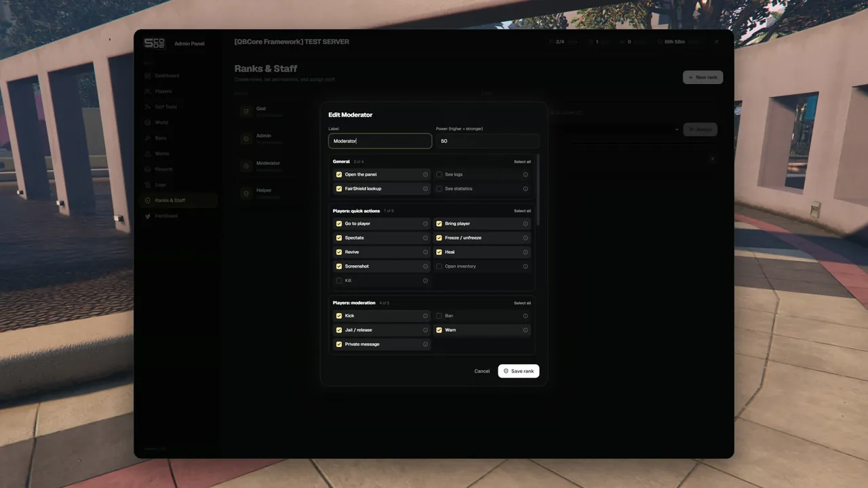Click the info icon next to Warn
This screenshot has width=868, height=488.
(526, 330)
